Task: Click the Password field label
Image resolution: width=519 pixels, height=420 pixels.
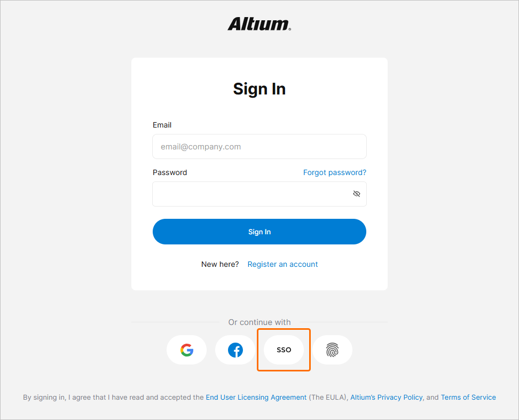Action: click(170, 172)
